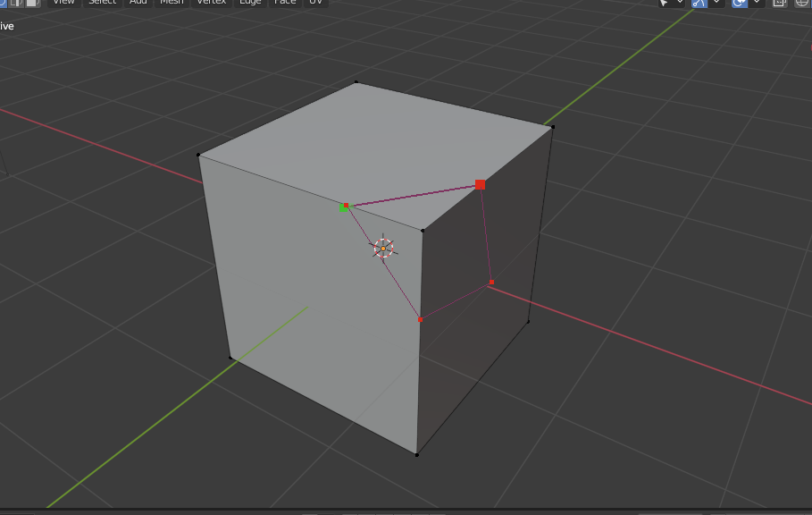Select the cube's bottom front corner vertex
The width and height of the screenshot is (812, 515).
coord(417,455)
